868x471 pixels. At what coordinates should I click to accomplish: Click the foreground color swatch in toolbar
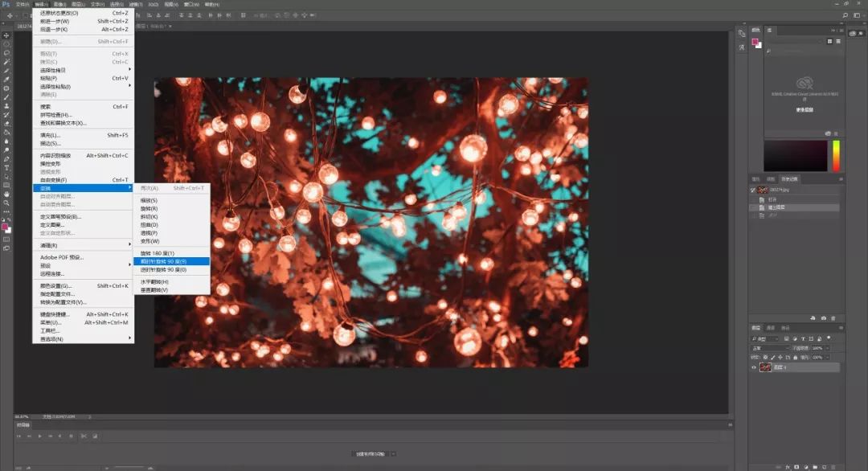pos(5,227)
